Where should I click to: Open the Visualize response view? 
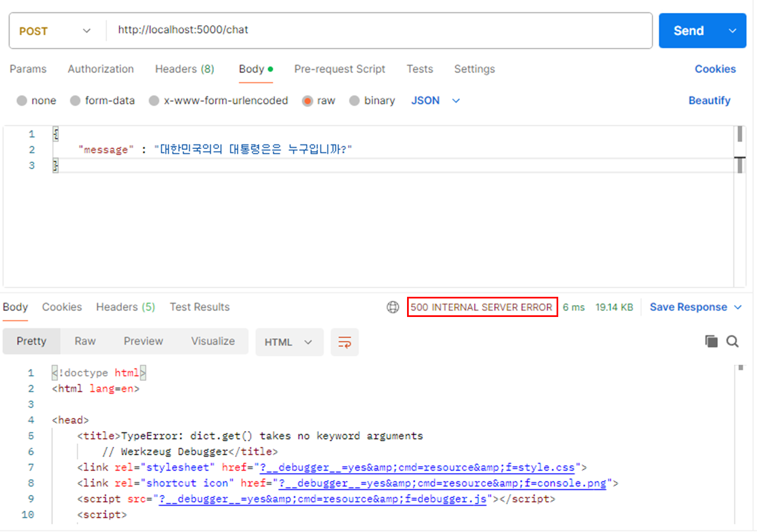tap(213, 341)
